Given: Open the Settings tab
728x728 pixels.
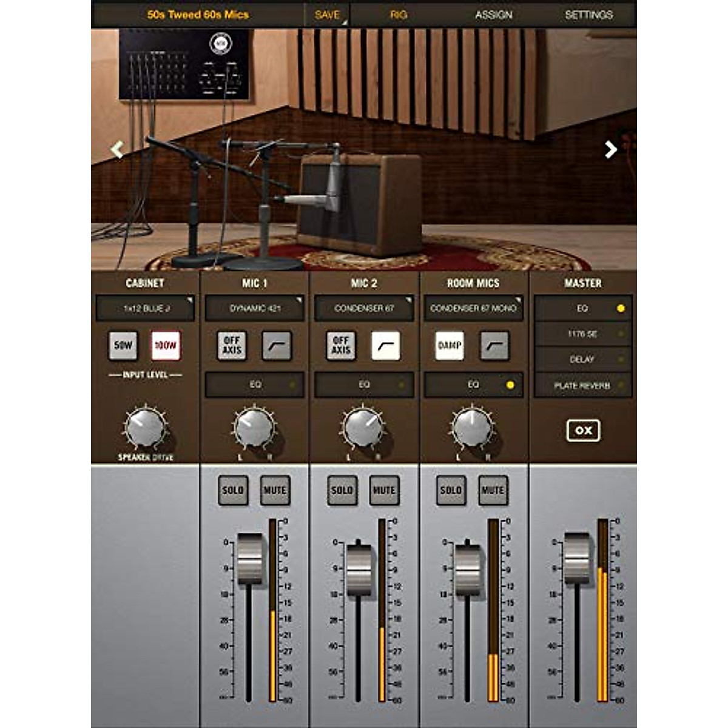Looking at the screenshot, I should pyautogui.click(x=588, y=15).
